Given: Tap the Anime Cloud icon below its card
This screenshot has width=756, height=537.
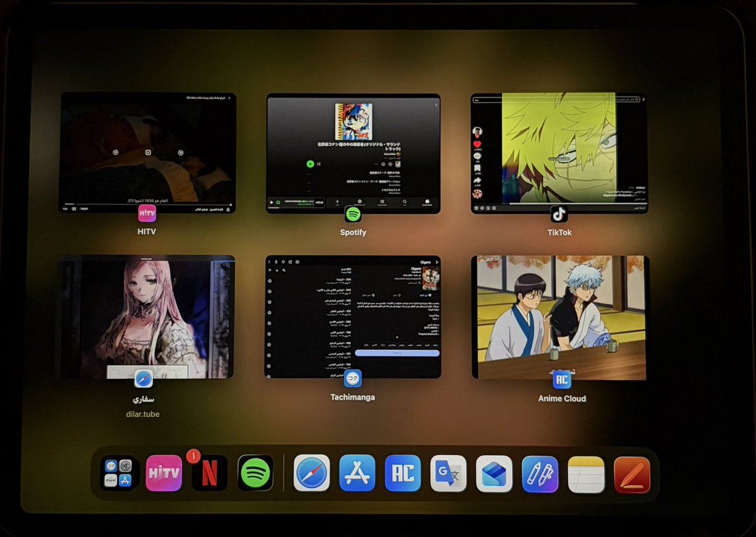Looking at the screenshot, I should click(x=561, y=380).
